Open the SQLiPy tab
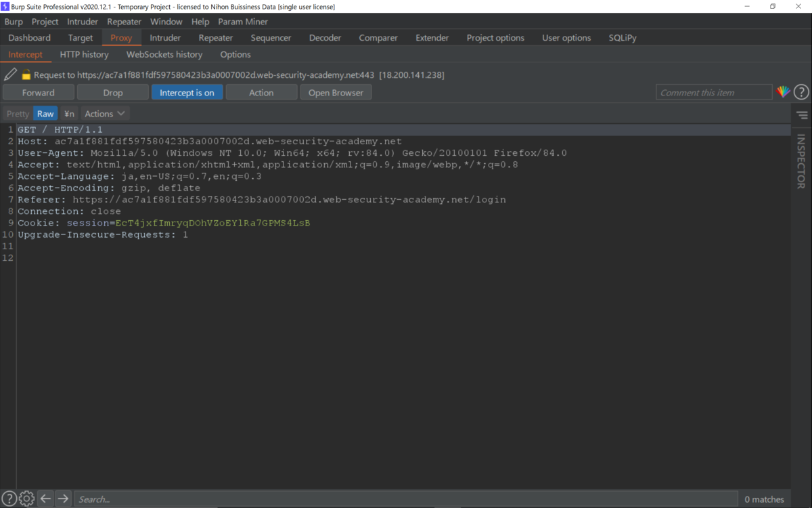The image size is (812, 508). (x=623, y=38)
